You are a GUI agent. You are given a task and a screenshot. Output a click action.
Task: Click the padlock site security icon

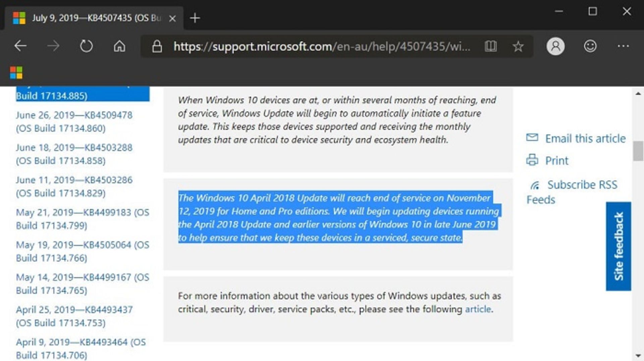pos(157,46)
